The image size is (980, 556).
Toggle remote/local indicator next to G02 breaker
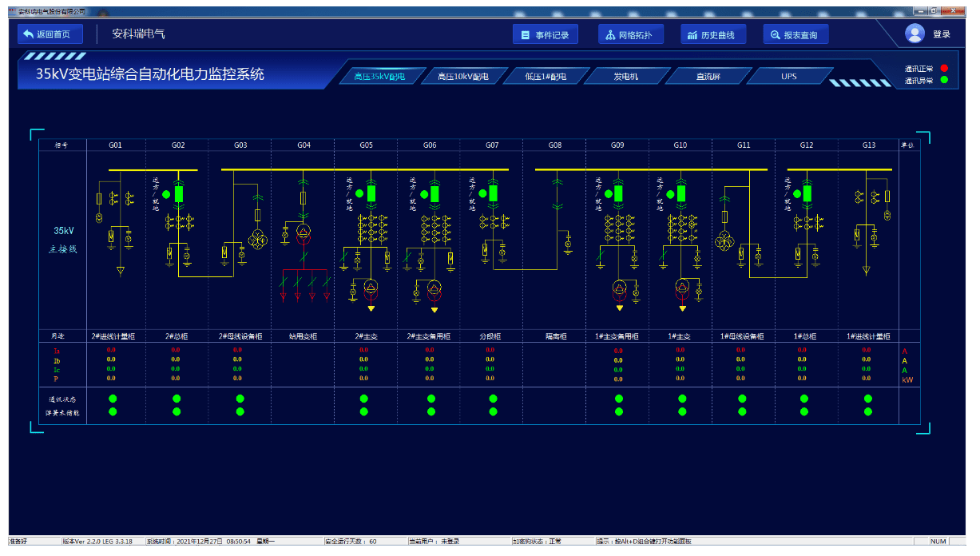(166, 194)
